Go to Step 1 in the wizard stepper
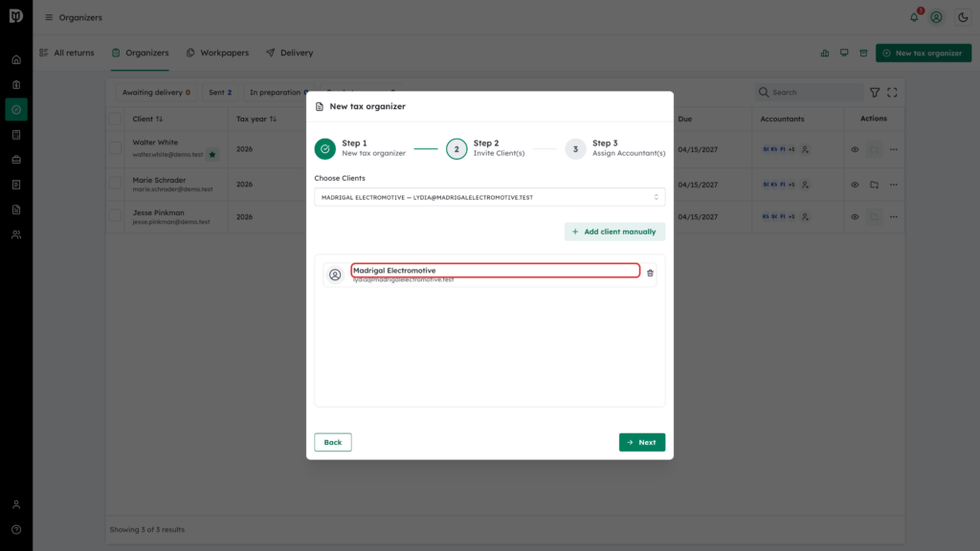Image resolution: width=980 pixels, height=551 pixels. [x=360, y=148]
